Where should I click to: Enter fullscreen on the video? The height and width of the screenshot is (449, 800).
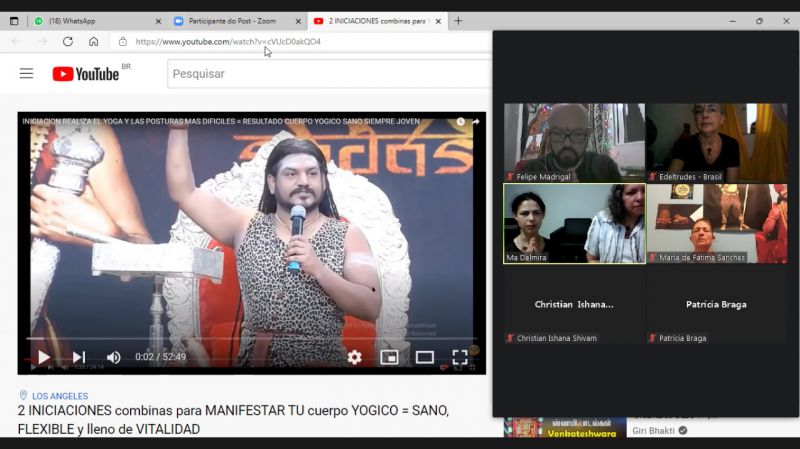point(460,357)
